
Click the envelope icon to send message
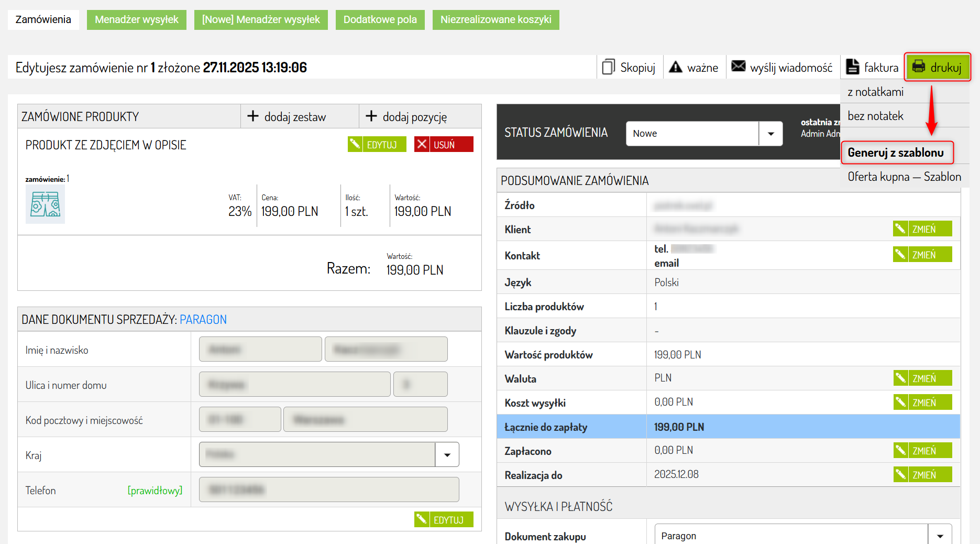point(738,67)
